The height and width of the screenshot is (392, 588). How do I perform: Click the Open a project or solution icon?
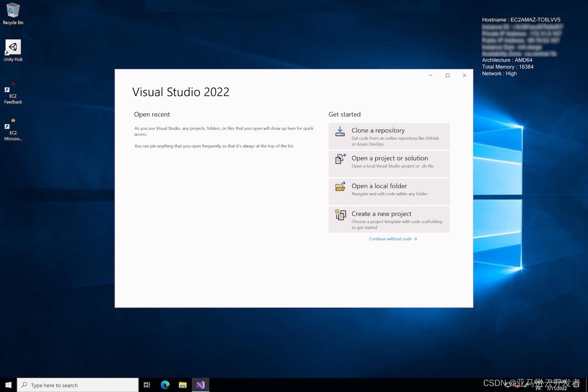tap(340, 159)
